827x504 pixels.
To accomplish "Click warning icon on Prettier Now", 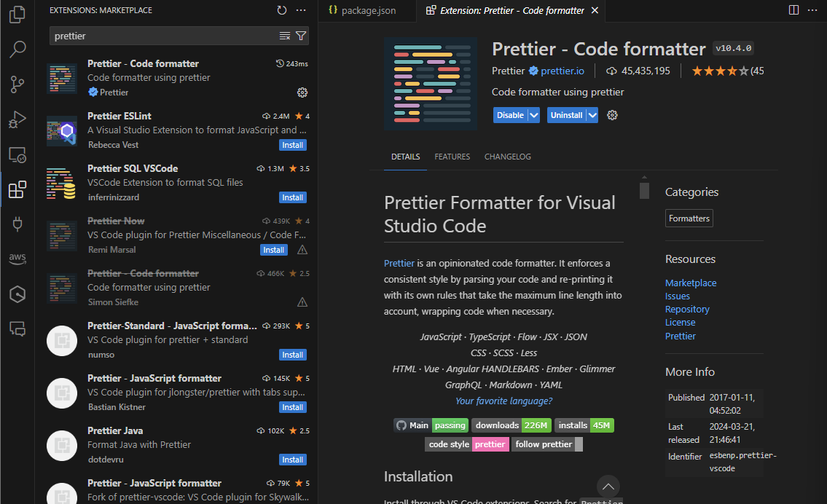I will click(x=302, y=250).
